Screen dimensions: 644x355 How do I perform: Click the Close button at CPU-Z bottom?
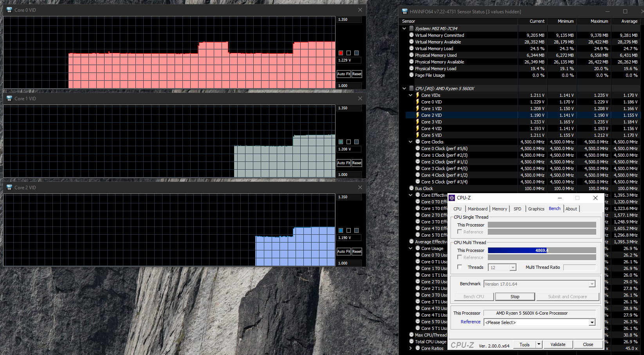pos(588,344)
